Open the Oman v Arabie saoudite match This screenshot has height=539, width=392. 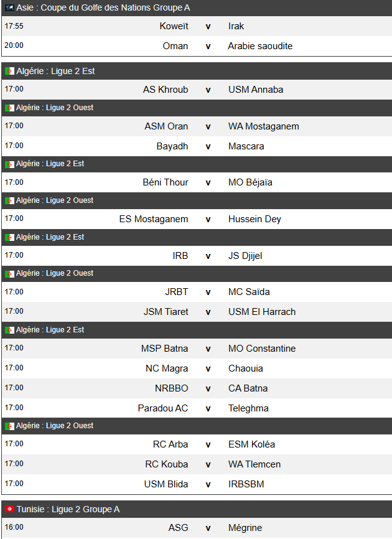pos(197,46)
